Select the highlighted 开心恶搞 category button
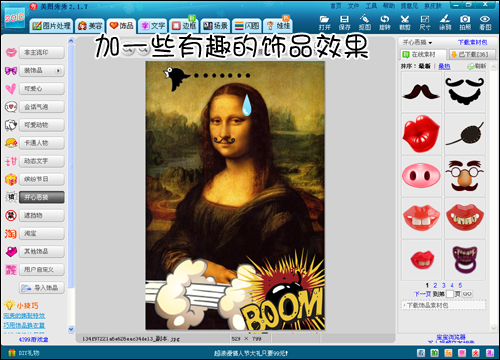The width and height of the screenshot is (500, 360). click(x=42, y=197)
